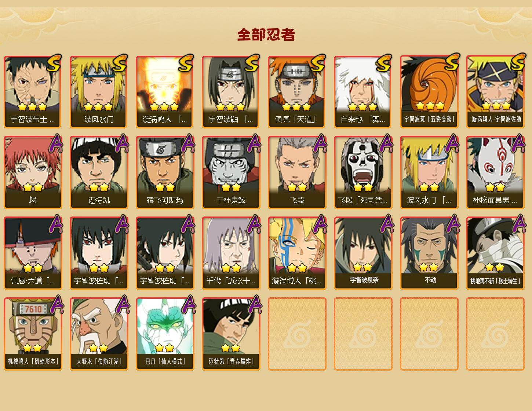Click the star rating on 自来也 card
Screen dimensions: 532x411
[362, 107]
